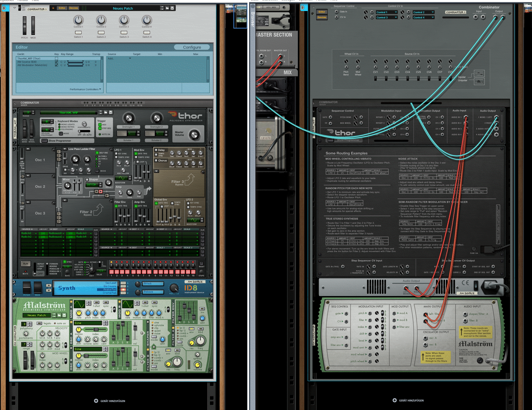This screenshot has height=410, width=532.
Task: Open the Filter 3 slot type dropdown
Action: click(156, 171)
